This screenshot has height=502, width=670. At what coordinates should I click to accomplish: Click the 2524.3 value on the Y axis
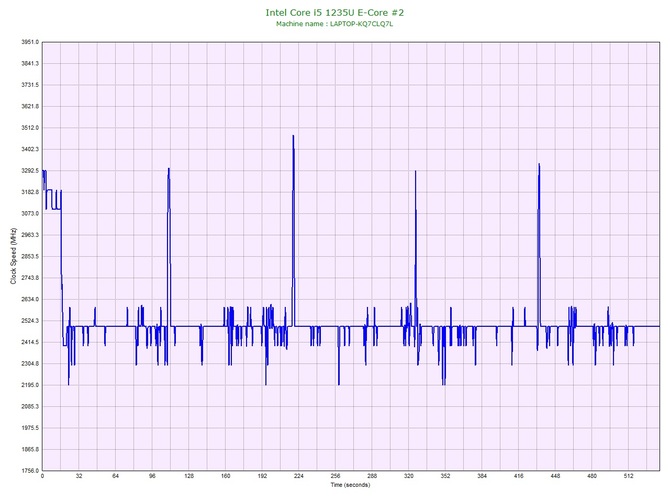click(30, 321)
